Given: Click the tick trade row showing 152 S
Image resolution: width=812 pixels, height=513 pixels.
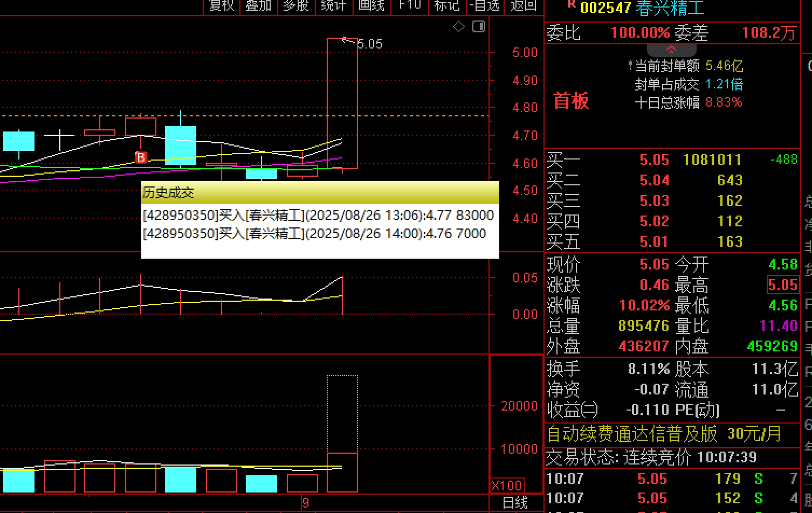Looking at the screenshot, I should click(672, 498).
